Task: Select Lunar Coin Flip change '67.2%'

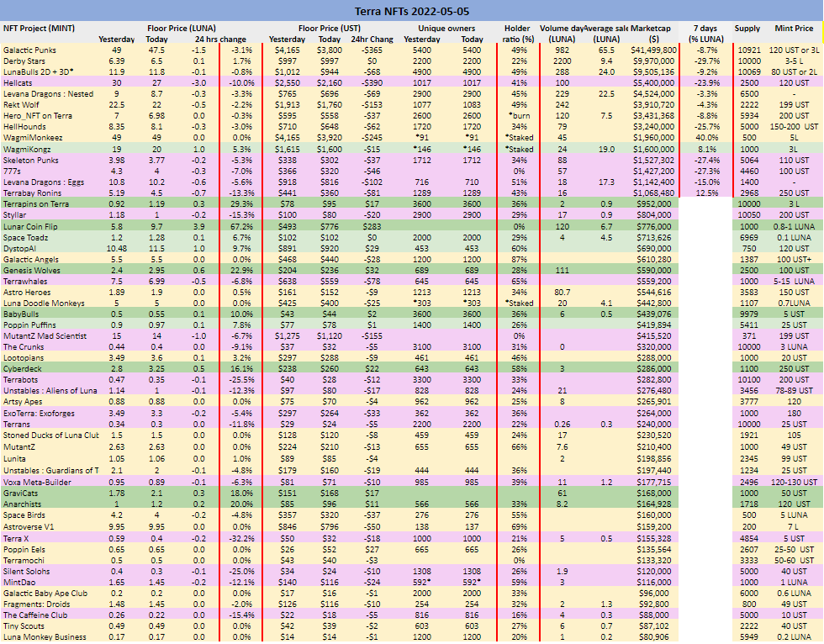Action: [x=242, y=226]
